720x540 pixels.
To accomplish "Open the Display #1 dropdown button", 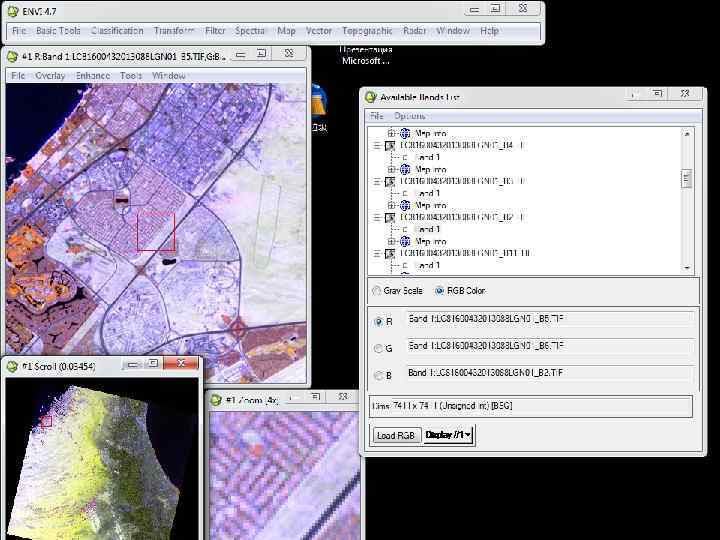I will pos(449,435).
